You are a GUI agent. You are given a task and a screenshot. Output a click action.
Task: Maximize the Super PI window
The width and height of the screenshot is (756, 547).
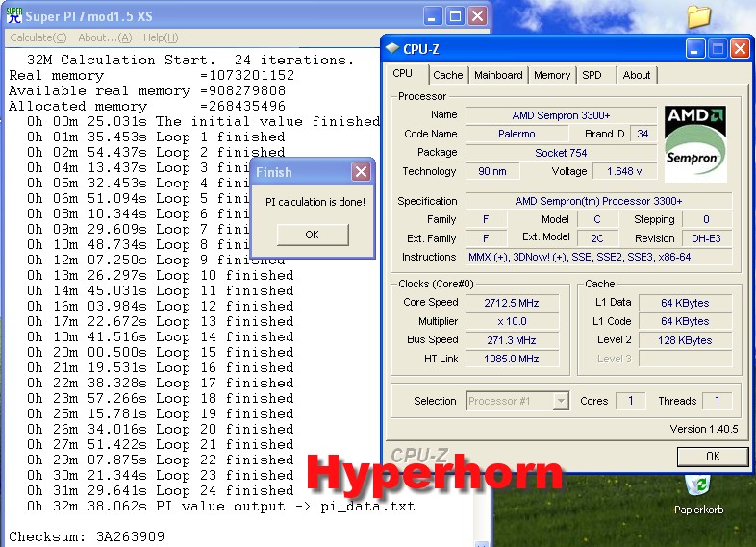click(x=455, y=16)
